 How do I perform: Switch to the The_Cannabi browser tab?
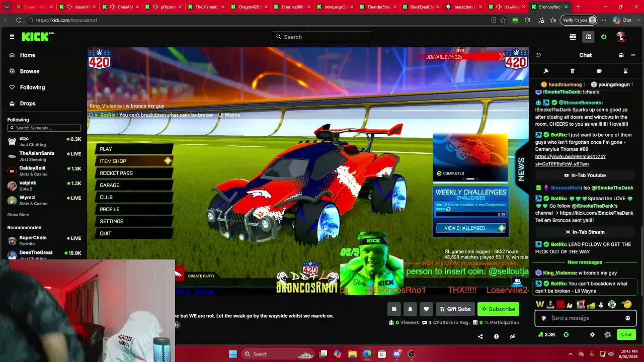pos(206,7)
